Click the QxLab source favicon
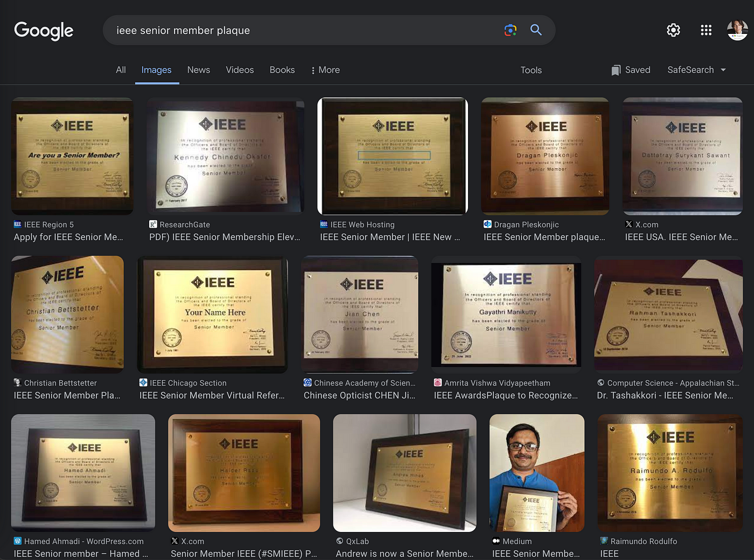This screenshot has height=560, width=754. [340, 541]
